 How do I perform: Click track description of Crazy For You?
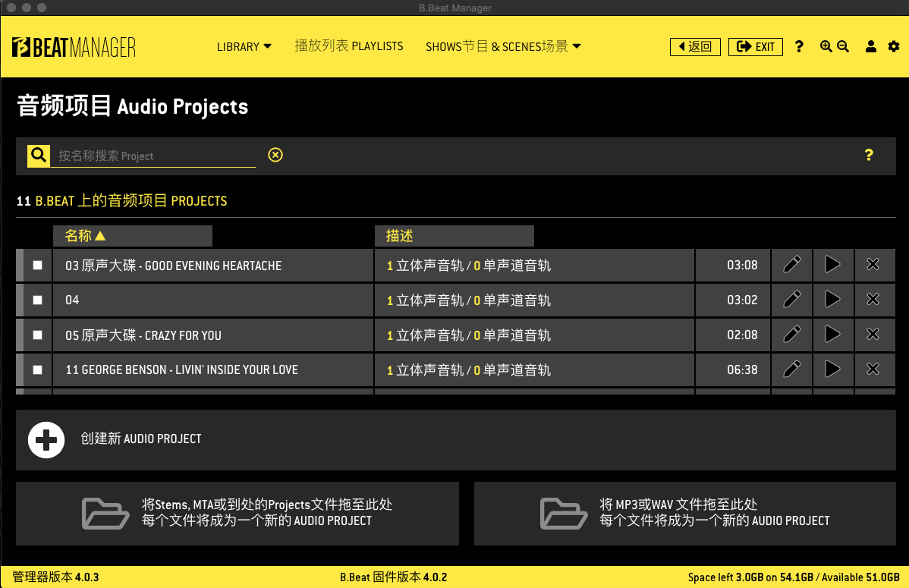[x=468, y=335]
